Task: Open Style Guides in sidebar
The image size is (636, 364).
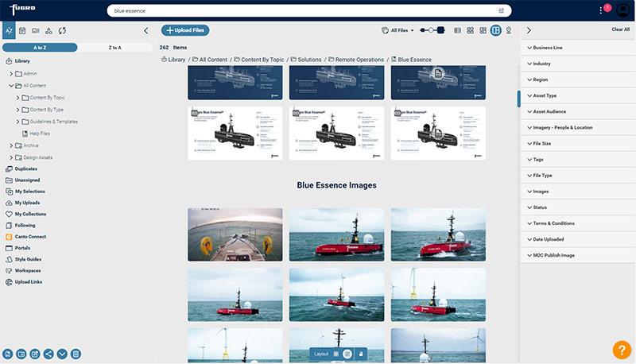Action: (x=28, y=259)
